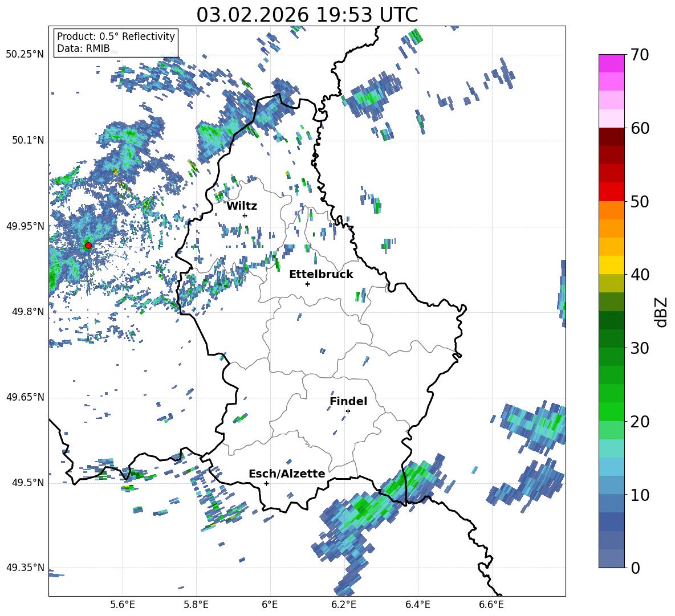
Task: Click the 5.8°E longitude label
Action: point(196,605)
